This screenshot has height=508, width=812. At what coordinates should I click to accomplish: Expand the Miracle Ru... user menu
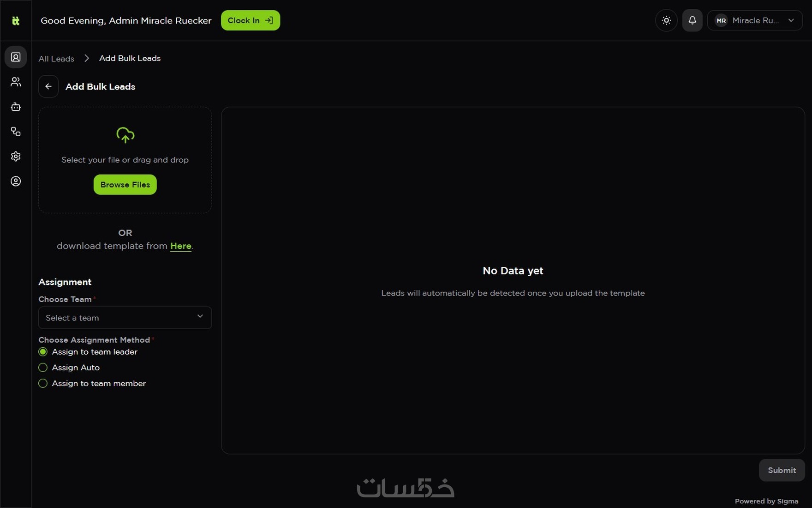(755, 20)
